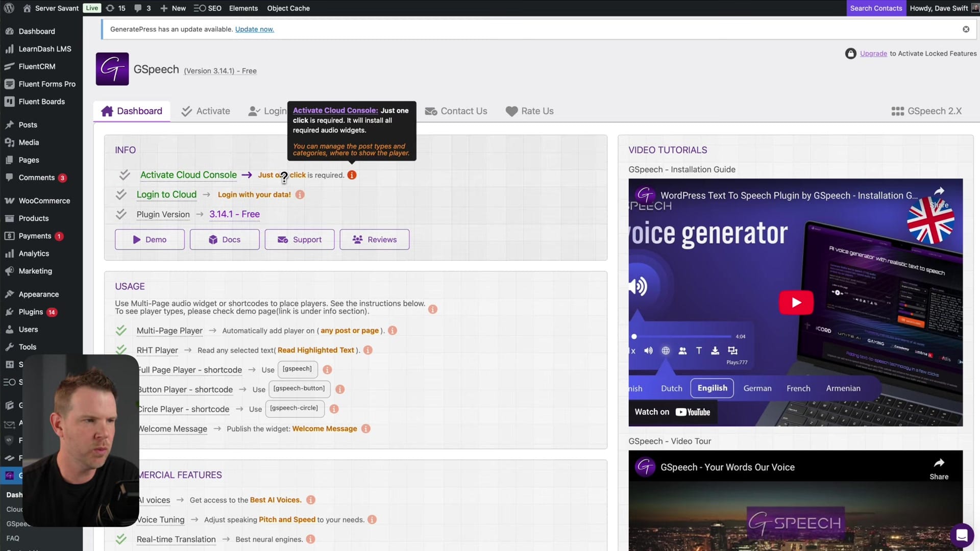980x551 pixels.
Task: Click info icon beside [gspeech] shortcode
Action: click(327, 369)
